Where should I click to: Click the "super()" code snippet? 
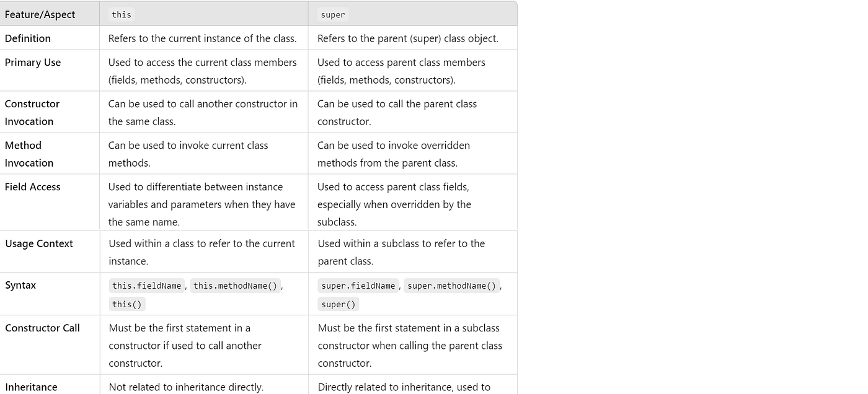click(339, 304)
